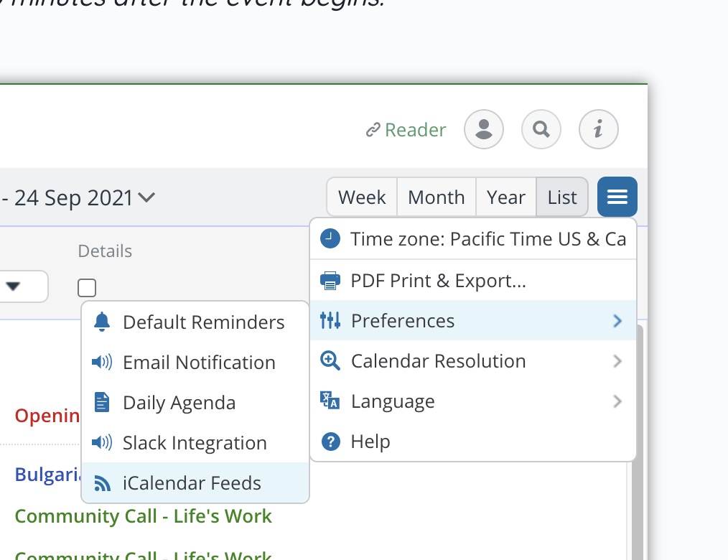
Task: Open the info icon button
Action: [x=599, y=129]
